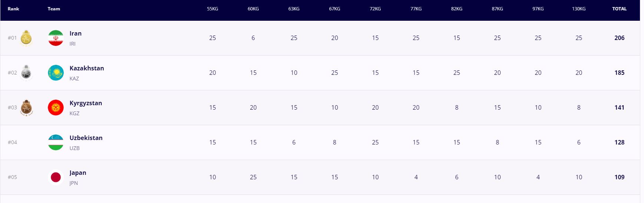
Task: Open the Iran team link
Action: point(76,33)
